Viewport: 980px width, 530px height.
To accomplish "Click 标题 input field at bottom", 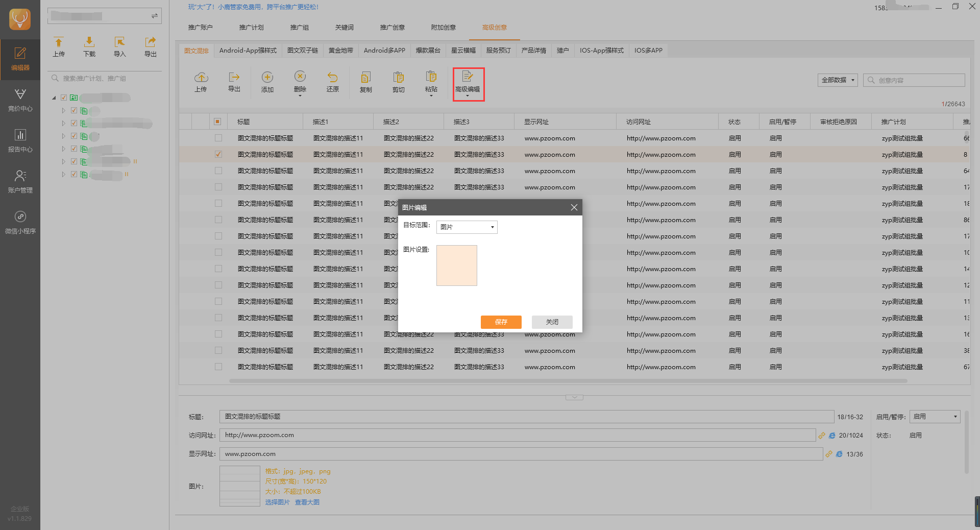I will pyautogui.click(x=527, y=417).
